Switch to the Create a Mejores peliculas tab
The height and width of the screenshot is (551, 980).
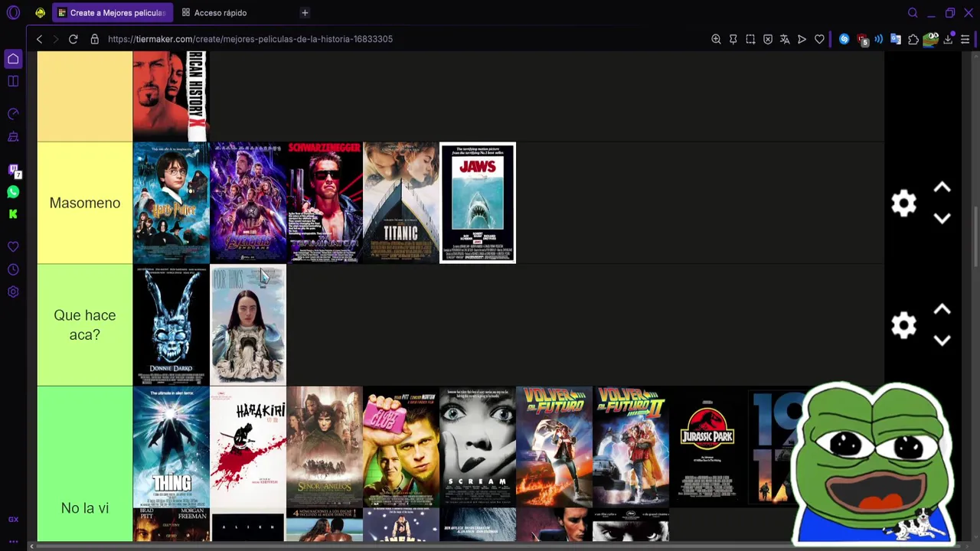[113, 13]
